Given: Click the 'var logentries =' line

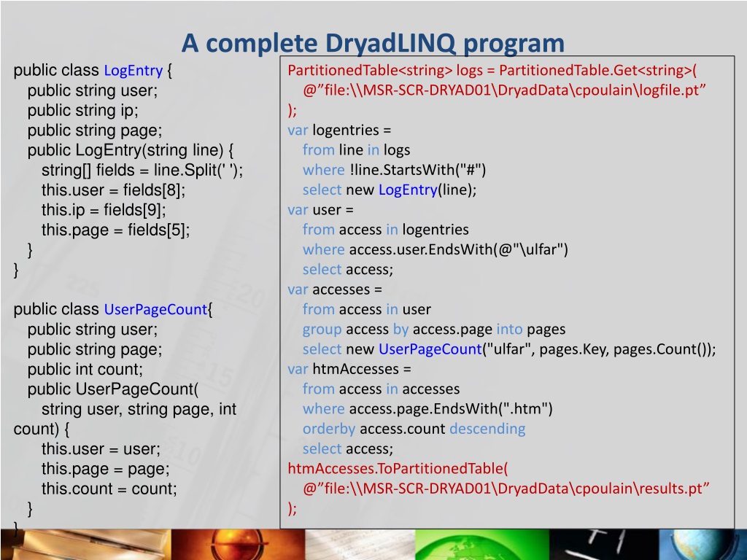Looking at the screenshot, I should (339, 131).
